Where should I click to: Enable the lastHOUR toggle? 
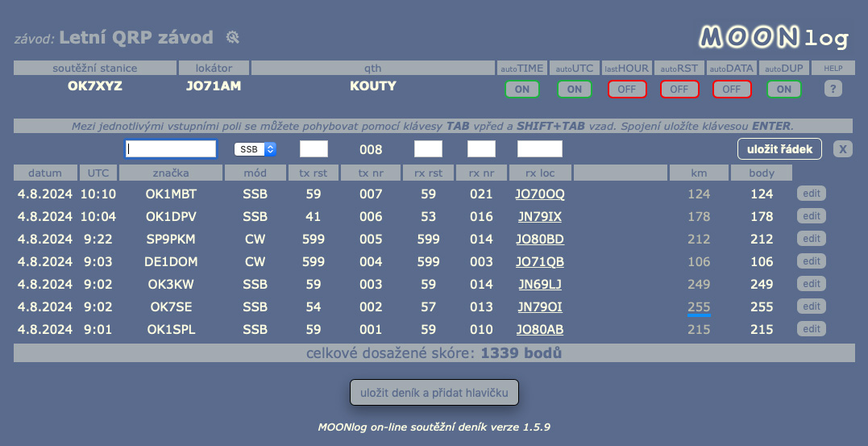click(x=627, y=90)
